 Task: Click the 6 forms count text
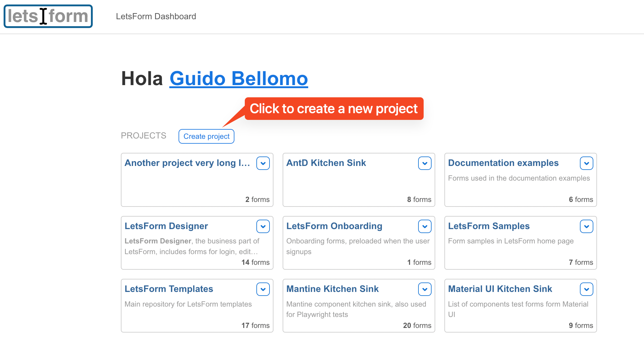[581, 200]
